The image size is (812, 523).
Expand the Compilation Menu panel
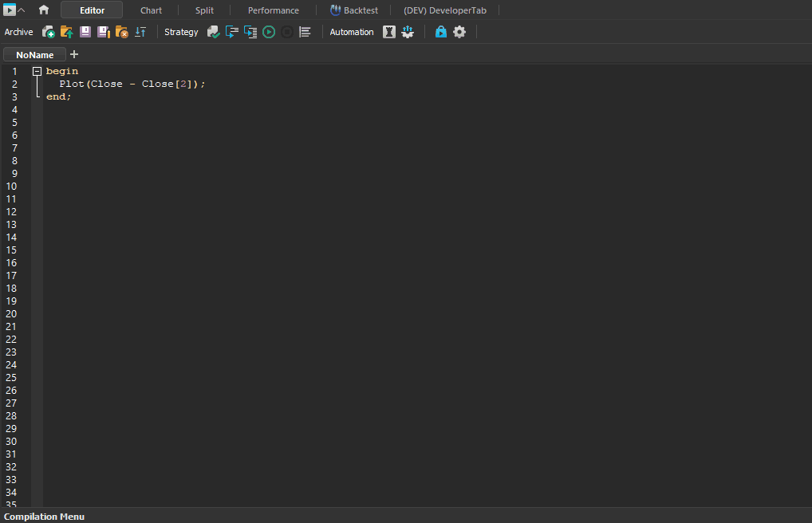pos(45,517)
